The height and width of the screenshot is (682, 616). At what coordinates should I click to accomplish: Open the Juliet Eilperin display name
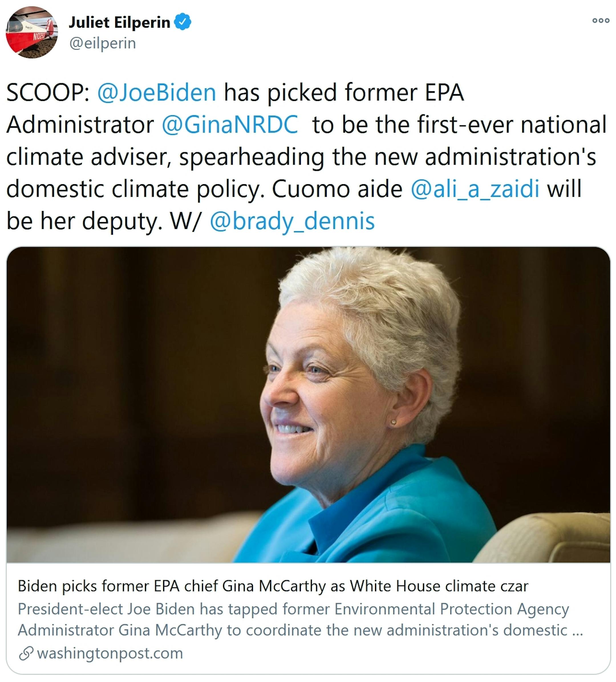tap(119, 23)
